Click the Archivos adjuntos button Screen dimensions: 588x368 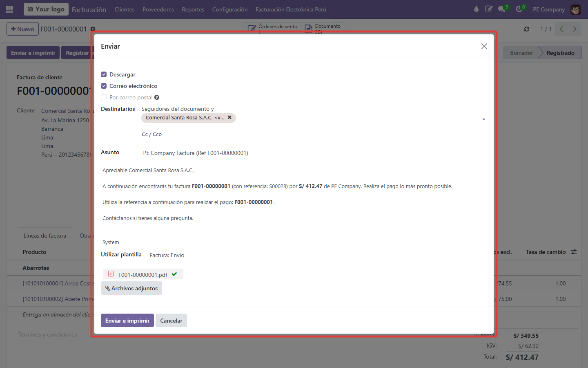click(131, 288)
